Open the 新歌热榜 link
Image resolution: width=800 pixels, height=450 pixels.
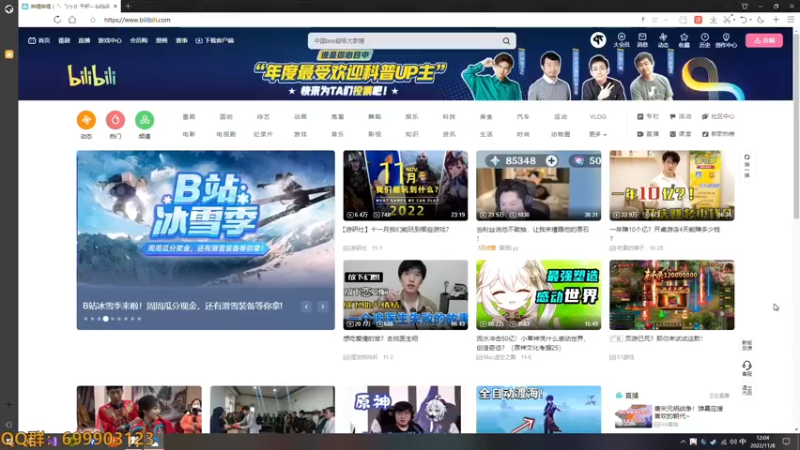point(718,134)
